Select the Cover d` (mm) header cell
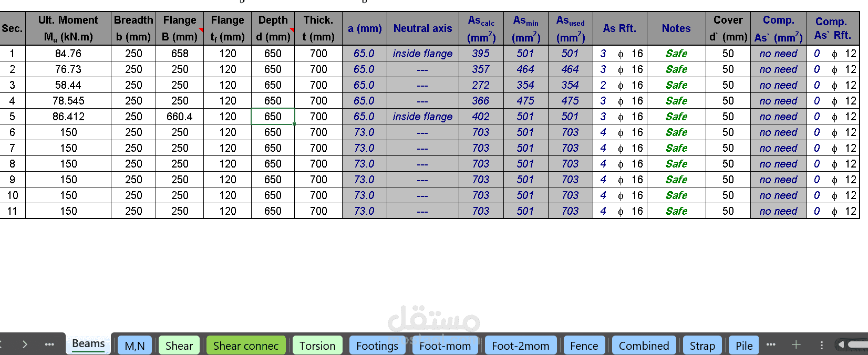The image size is (868, 355). tap(728, 28)
